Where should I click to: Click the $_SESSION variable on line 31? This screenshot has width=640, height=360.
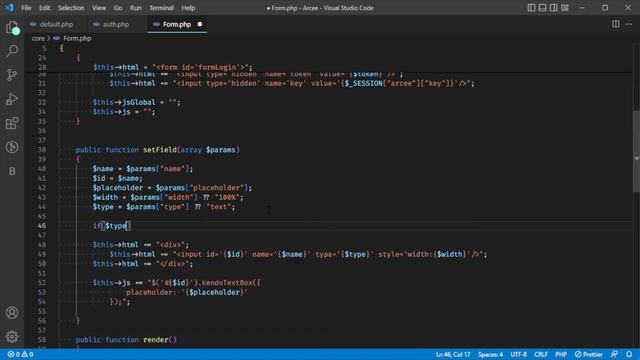tap(363, 83)
